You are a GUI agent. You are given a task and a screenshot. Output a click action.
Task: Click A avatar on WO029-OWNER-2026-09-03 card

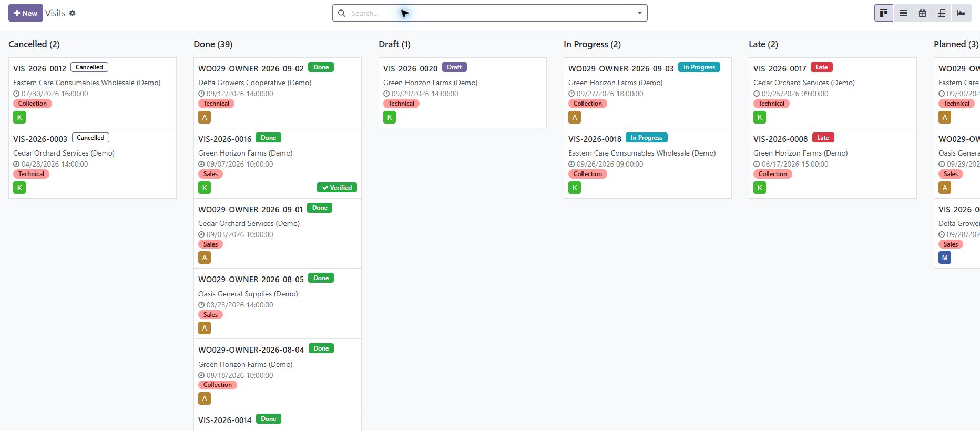(x=575, y=117)
